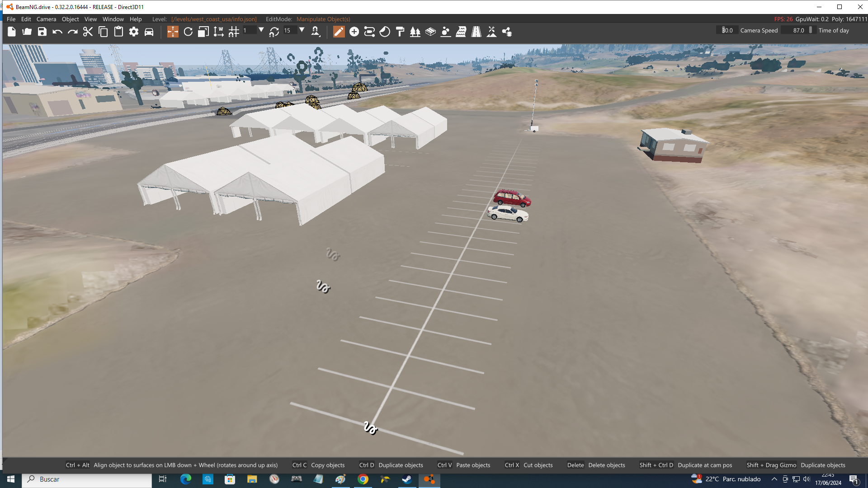Screen dimensions: 868x488
Task: Click the Save level floppy icon
Action: coord(42,32)
